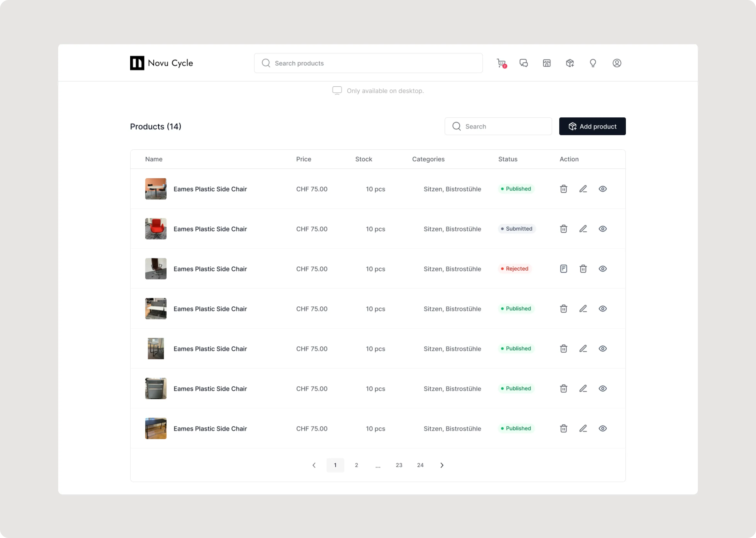756x538 pixels.
Task: Click the box-plus icon in header
Action: click(570, 63)
